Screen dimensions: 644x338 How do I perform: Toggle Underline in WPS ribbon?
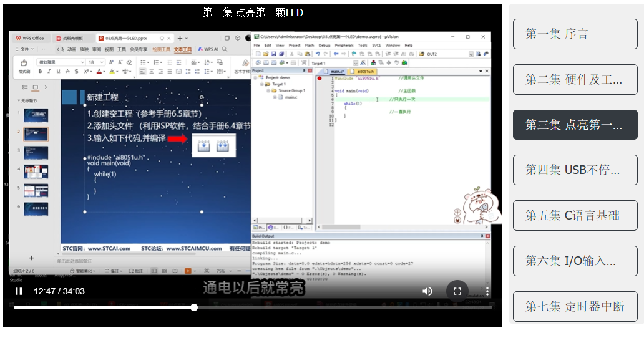58,71
